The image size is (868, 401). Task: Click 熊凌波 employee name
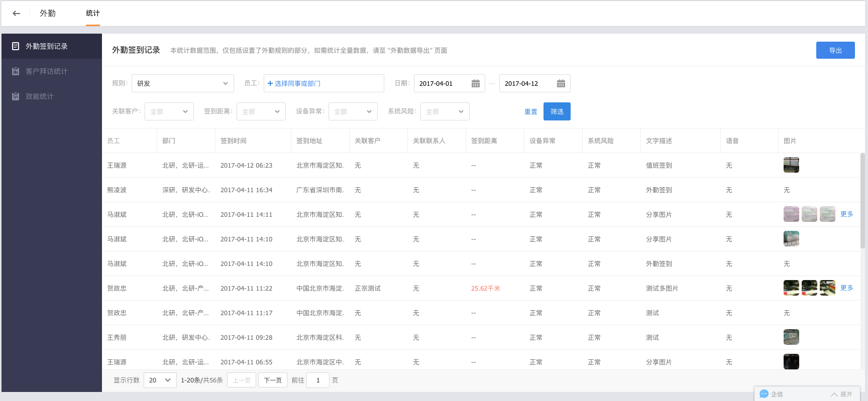pos(117,190)
